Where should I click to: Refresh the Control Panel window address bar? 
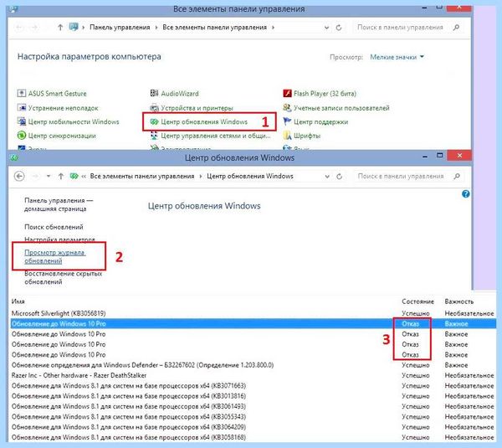click(x=339, y=28)
